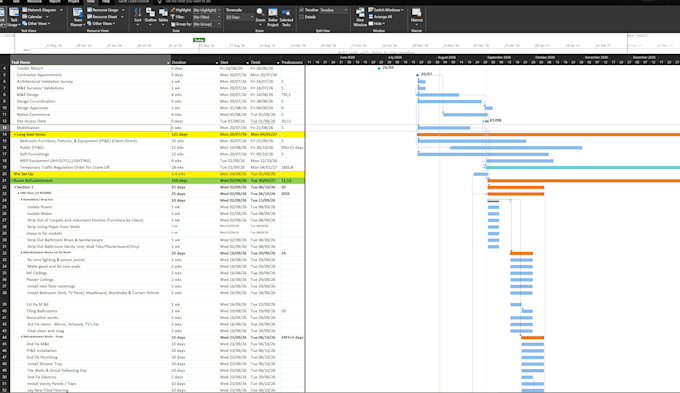Open the Duration column filter arrow

(x=216, y=62)
